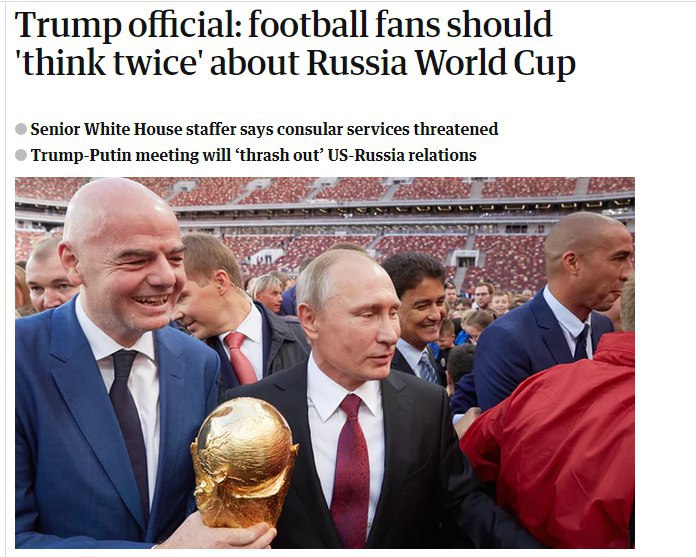Click the text 'US-Russia relations'
Image resolution: width=696 pixels, height=557 pixels.
coord(402,155)
